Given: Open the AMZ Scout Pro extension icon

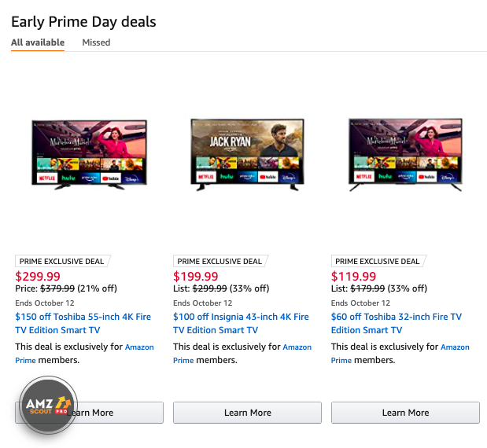Looking at the screenshot, I should point(48,406).
